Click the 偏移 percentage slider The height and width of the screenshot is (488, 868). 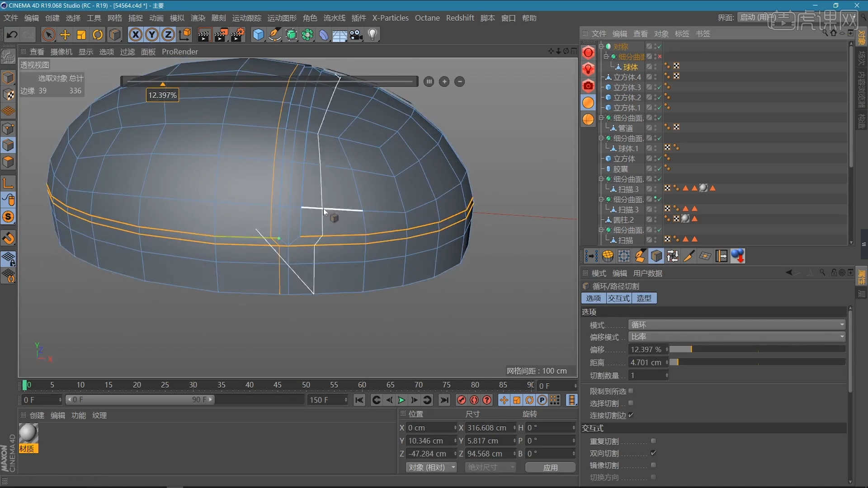pyautogui.click(x=757, y=349)
